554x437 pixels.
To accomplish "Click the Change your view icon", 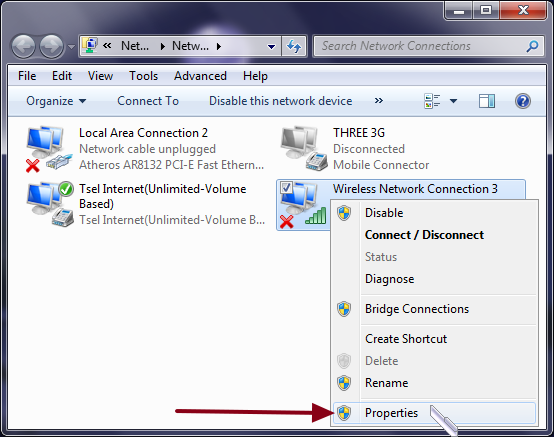I will point(432,101).
